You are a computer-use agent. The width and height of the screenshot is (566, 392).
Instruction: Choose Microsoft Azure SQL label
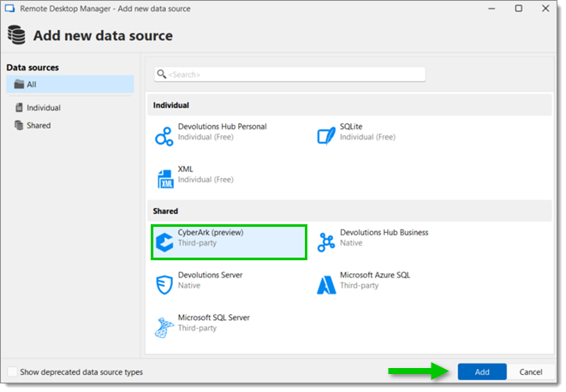click(375, 275)
